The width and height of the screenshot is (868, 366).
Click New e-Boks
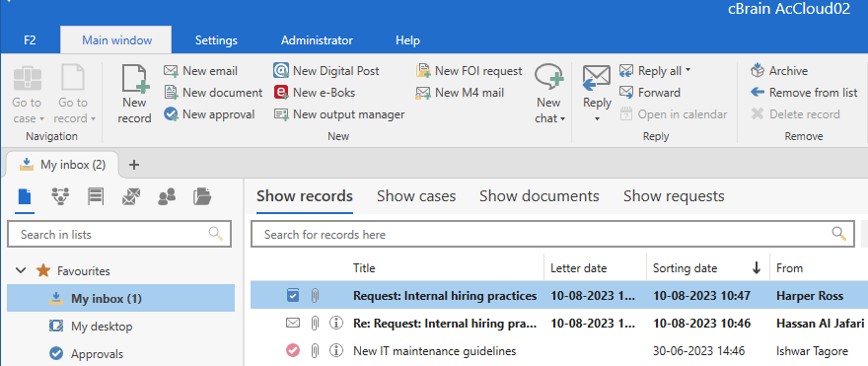[315, 93]
